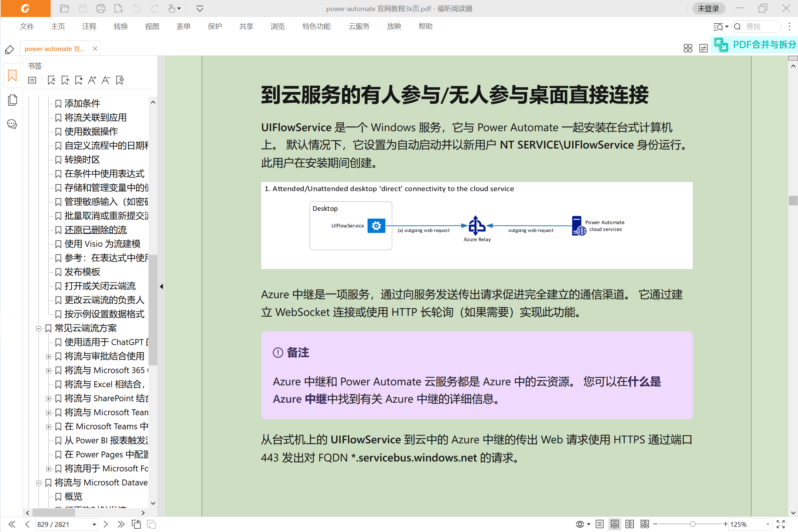Screen dimensions: 798x532
Task: Click the 829 / 2821 page number field
Action: [63, 524]
